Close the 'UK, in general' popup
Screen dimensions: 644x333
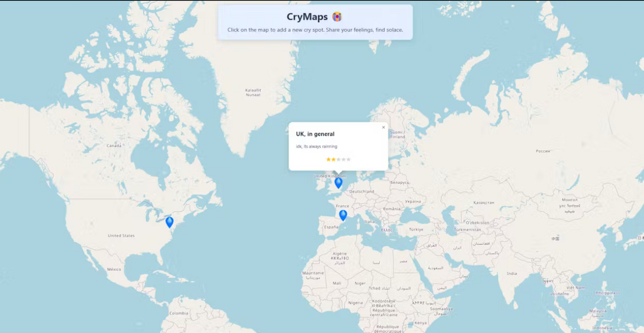tap(383, 127)
